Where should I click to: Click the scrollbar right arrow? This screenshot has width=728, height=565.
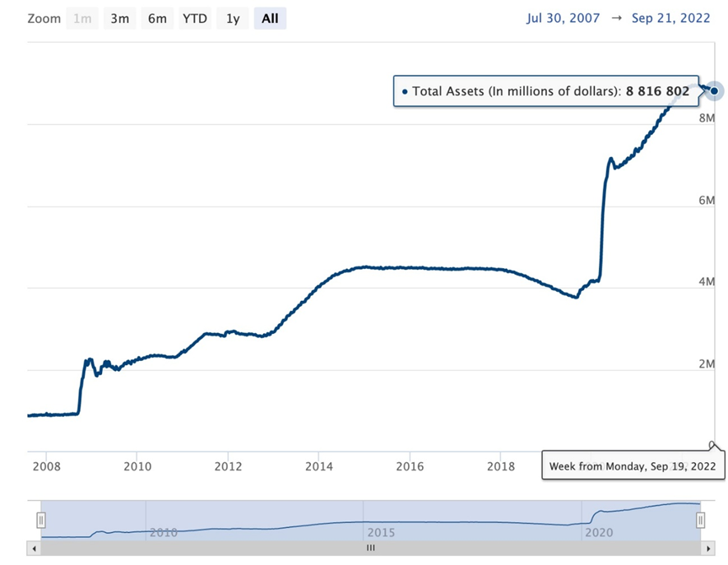707,547
